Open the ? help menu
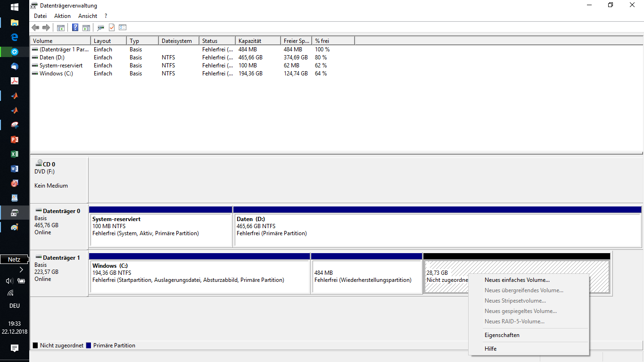 (106, 16)
